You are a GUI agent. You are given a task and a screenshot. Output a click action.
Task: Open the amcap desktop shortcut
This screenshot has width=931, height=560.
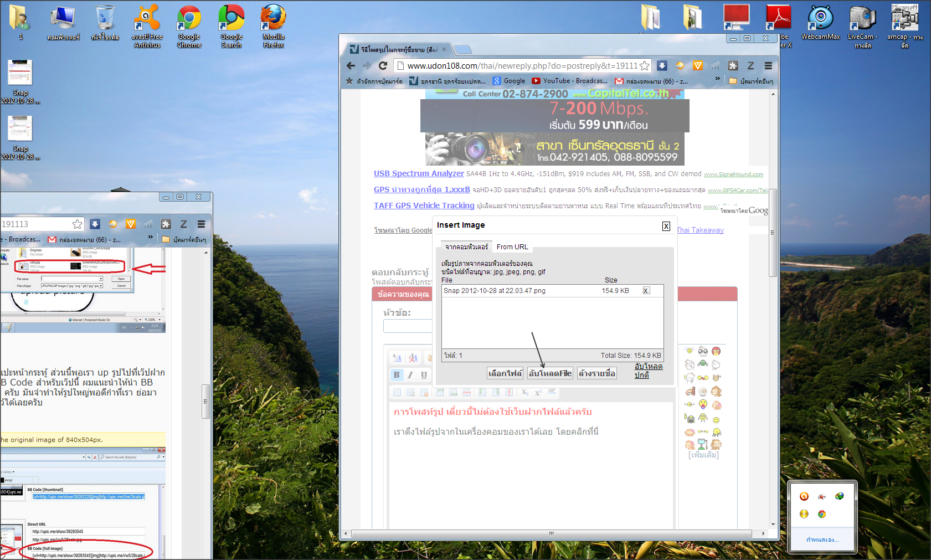904,26
